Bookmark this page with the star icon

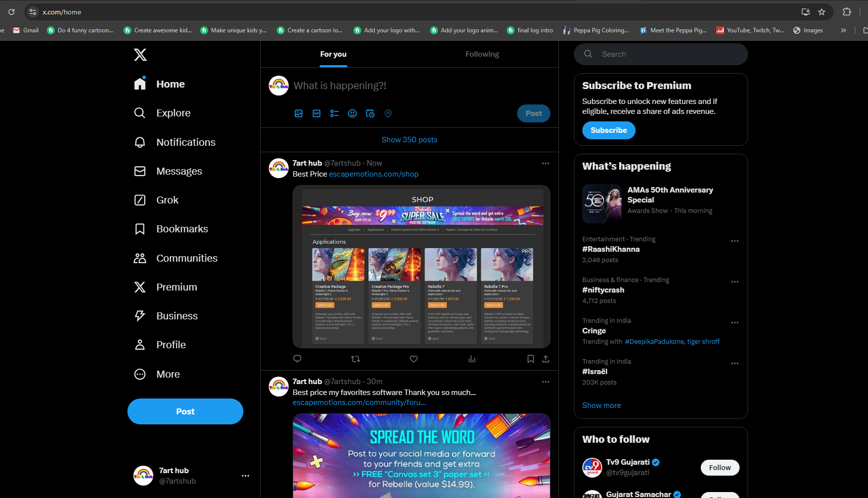(822, 12)
